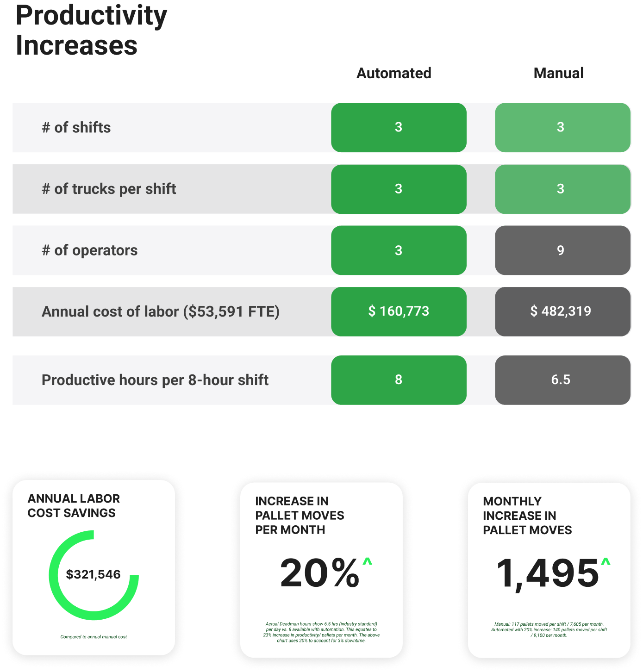Click the Automated productive hours cell 8

tap(399, 380)
